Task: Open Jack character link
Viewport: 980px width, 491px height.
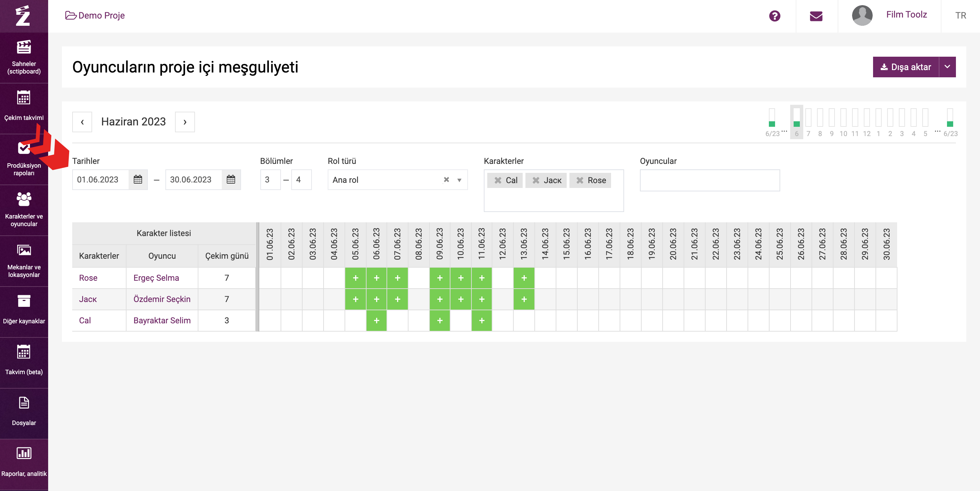Action: pos(88,299)
